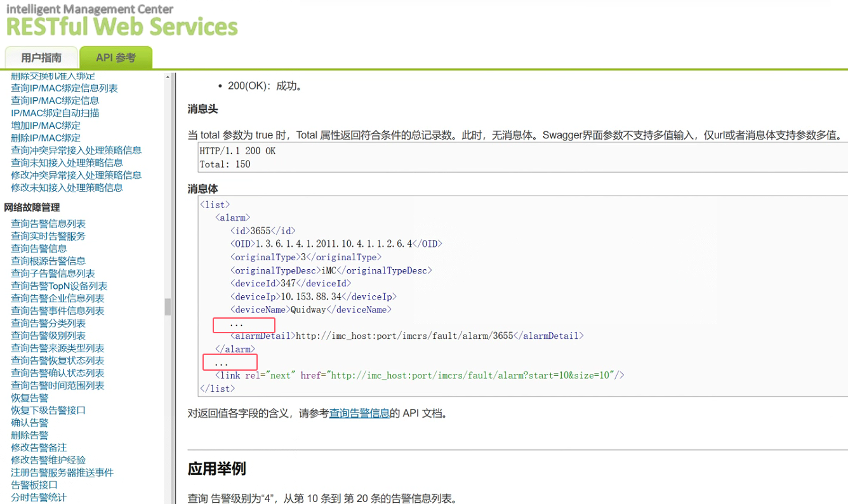Go to 恢复下级告警接口 in sidebar
Screen dimensions: 848x504
click(x=48, y=410)
